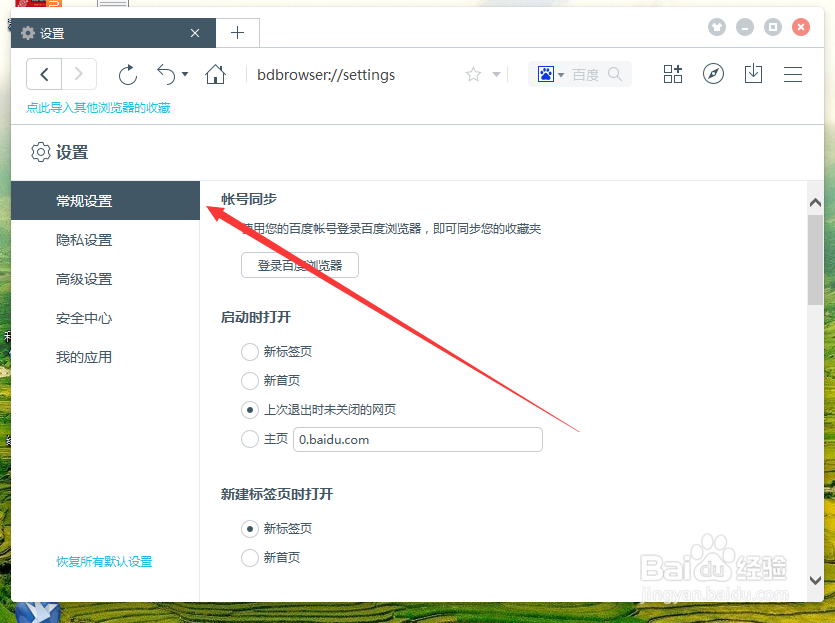Select startup option 新标签页
The width and height of the screenshot is (835, 623).
point(250,351)
